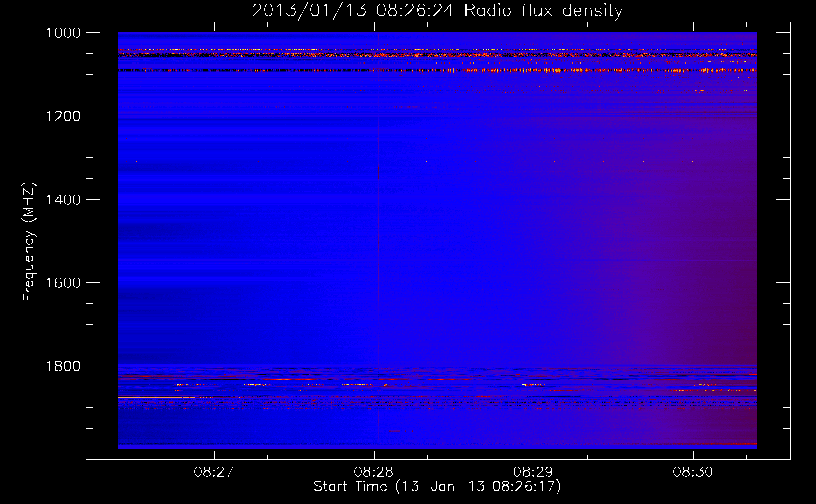Click the 1000 frequency tick label
The height and width of the screenshot is (504, 816).
coord(64,33)
